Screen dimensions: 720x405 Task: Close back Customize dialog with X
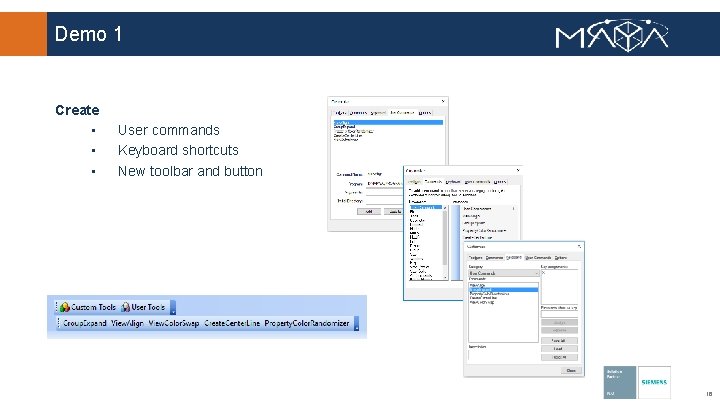pos(443,101)
